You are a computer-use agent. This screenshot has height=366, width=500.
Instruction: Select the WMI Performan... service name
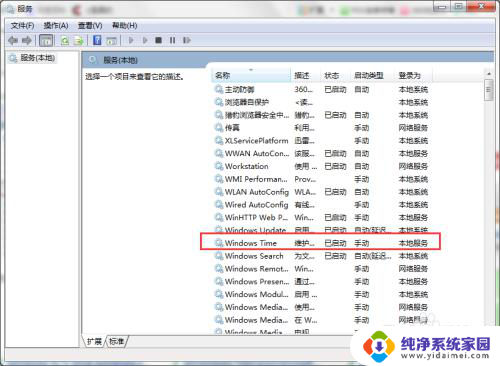256,179
